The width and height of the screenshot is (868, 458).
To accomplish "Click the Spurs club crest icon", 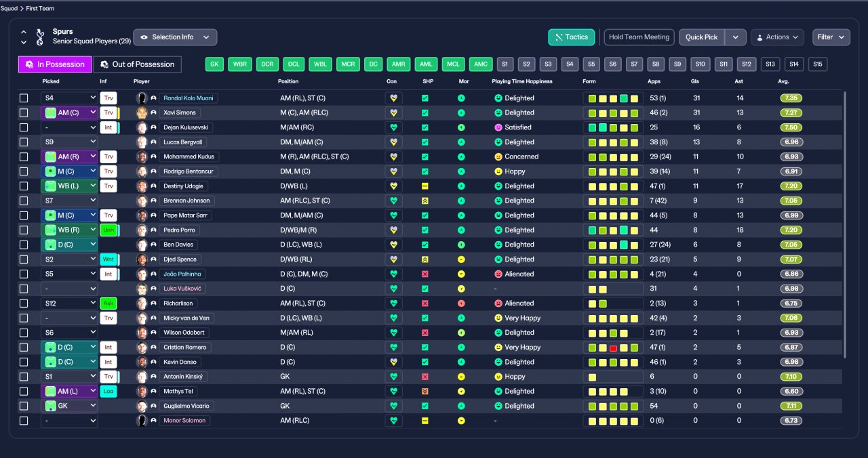I will (x=40, y=37).
